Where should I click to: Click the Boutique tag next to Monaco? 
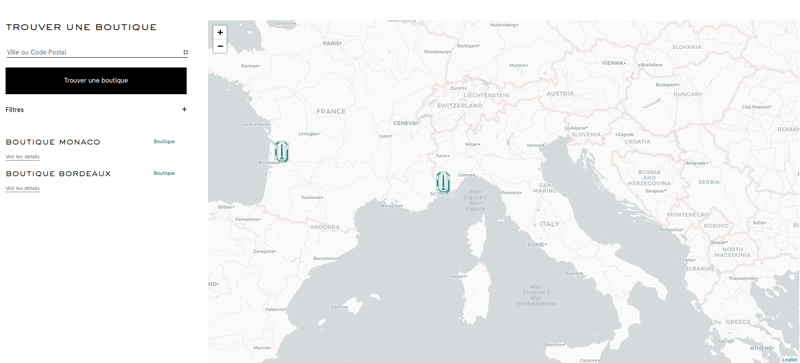tap(164, 141)
